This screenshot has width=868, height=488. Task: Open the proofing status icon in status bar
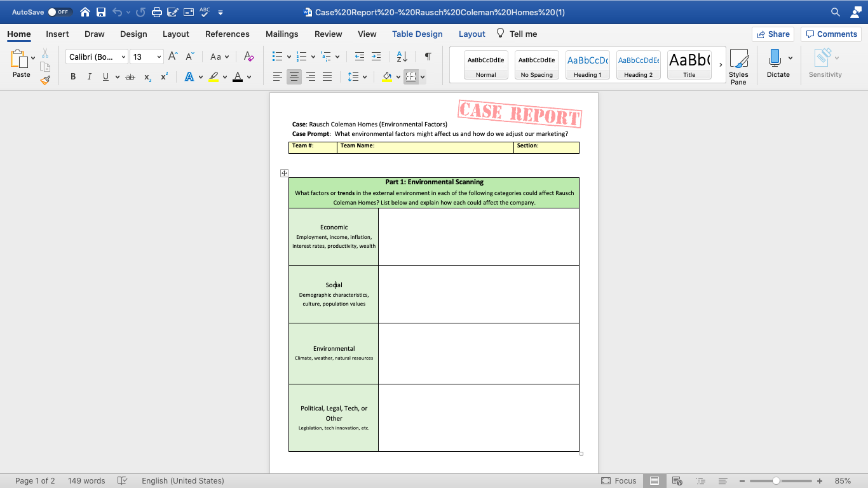(123, 481)
